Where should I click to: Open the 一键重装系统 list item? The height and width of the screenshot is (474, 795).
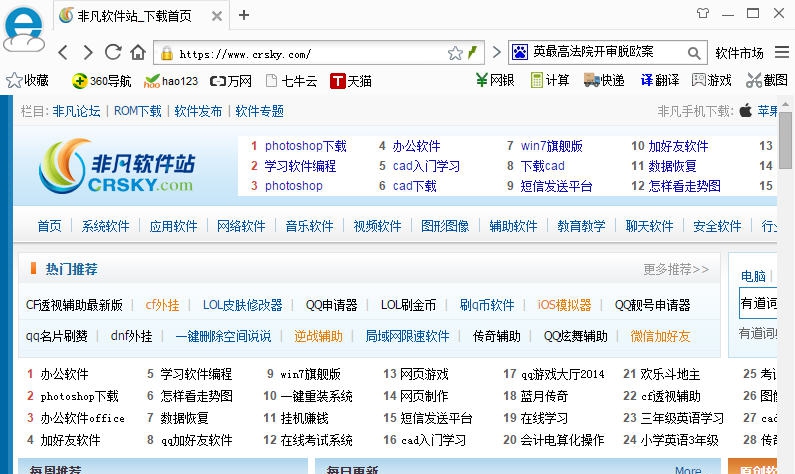click(316, 396)
